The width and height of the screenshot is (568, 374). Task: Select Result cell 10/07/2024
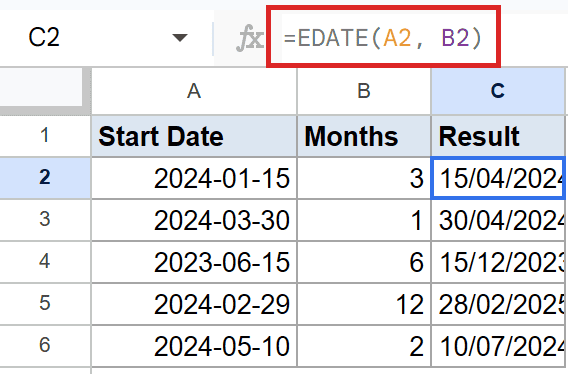(x=498, y=345)
